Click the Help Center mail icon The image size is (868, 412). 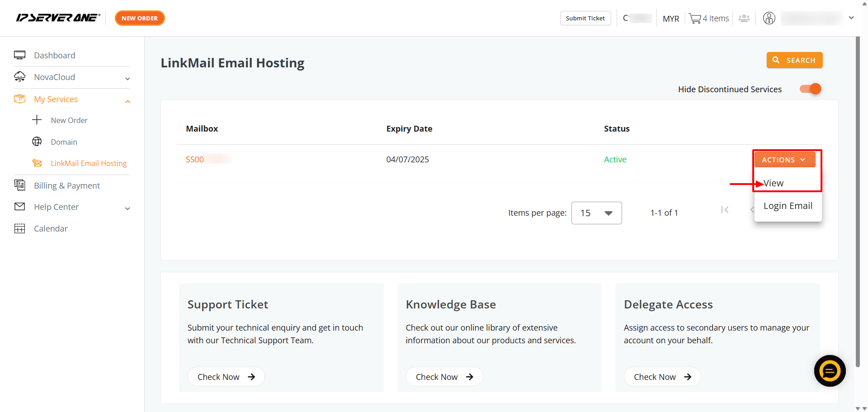[19, 207]
